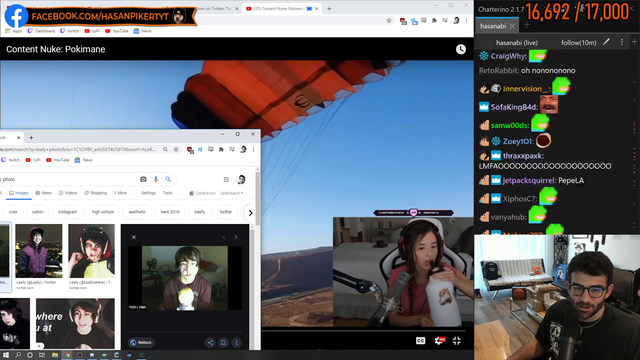Expand the More search options
The width and height of the screenshot is (640, 360).
120,193
